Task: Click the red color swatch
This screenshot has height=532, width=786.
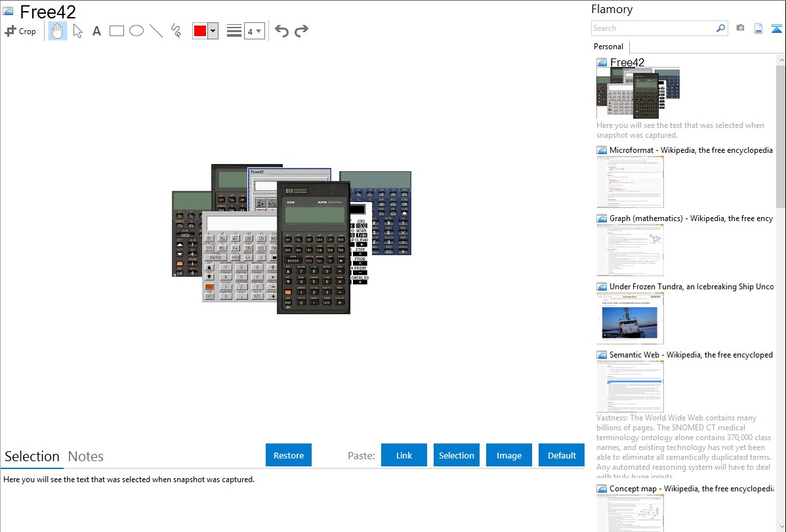Action: pyautogui.click(x=200, y=31)
